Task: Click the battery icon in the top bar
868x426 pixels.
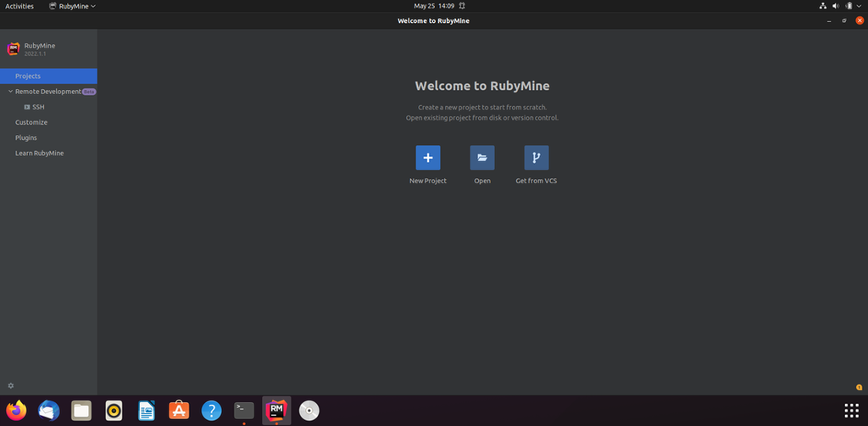Action: coord(849,6)
